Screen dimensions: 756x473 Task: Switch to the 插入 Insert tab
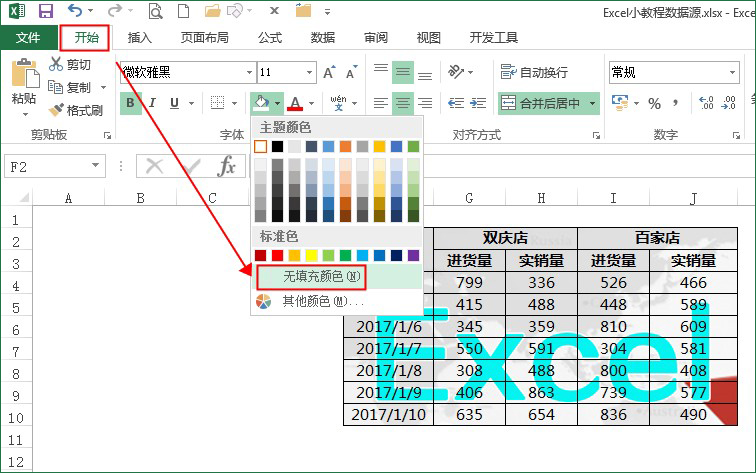click(x=139, y=37)
